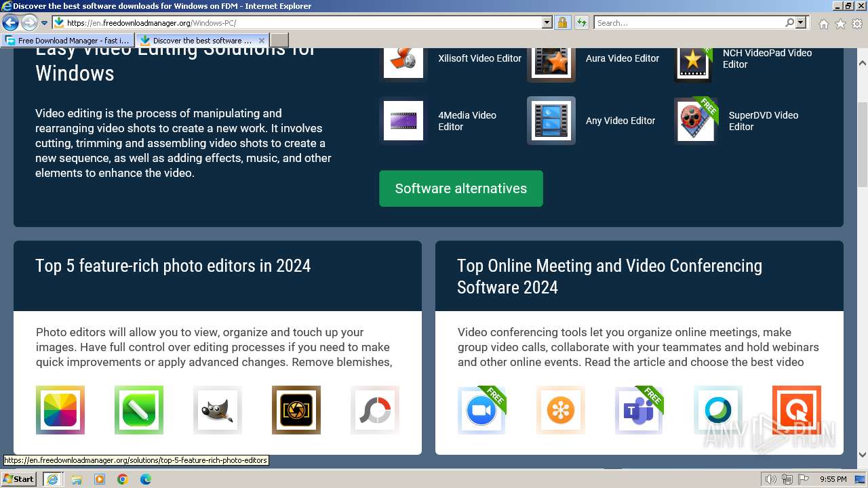Viewport: 868px width, 488px height.
Task: Select the orange snowflake meeting app icon
Action: [x=561, y=410]
